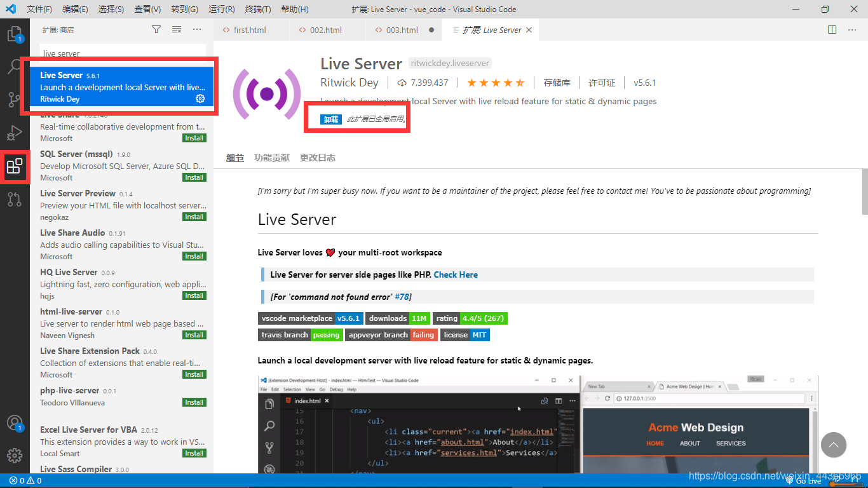This screenshot has width=868, height=488.
Task: Switch to the 002.html tab
Action: click(x=327, y=30)
